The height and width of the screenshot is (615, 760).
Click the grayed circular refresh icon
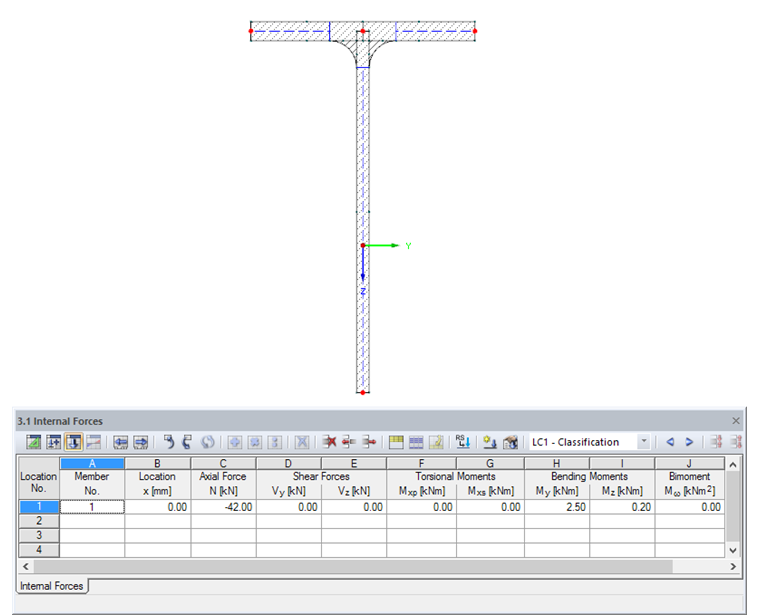coord(208,442)
